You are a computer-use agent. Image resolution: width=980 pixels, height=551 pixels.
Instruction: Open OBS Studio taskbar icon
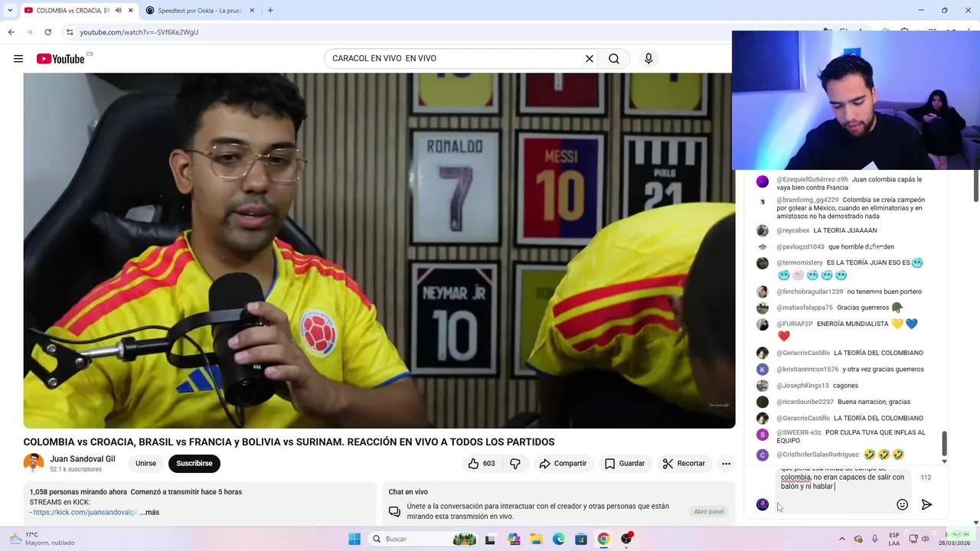point(626,539)
